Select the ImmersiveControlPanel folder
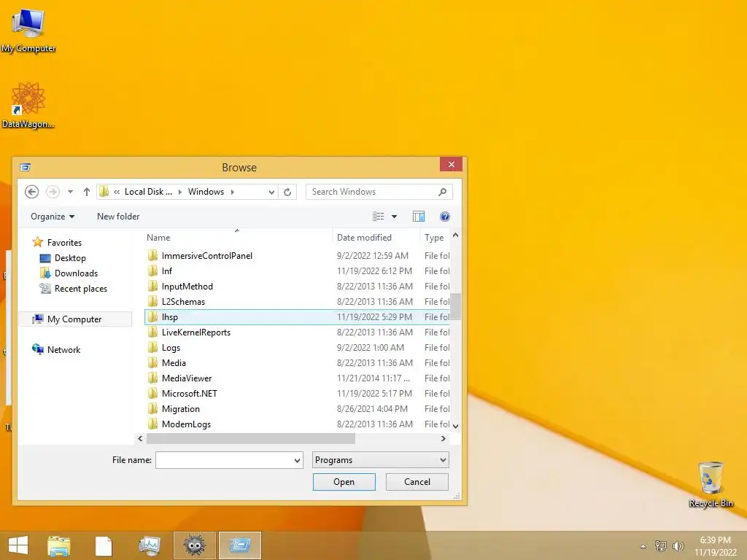Image resolution: width=747 pixels, height=560 pixels. click(x=298, y=256)
